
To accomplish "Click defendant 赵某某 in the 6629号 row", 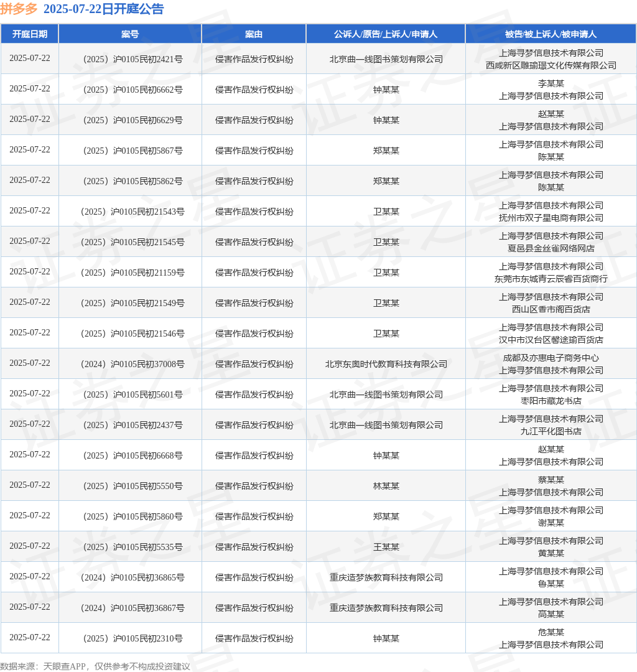I will [551, 114].
